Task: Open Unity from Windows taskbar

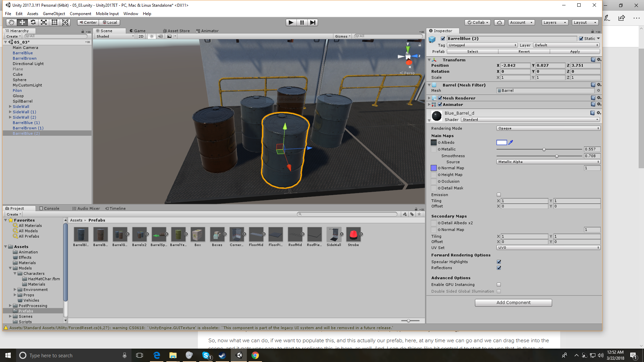Action: 239,355
